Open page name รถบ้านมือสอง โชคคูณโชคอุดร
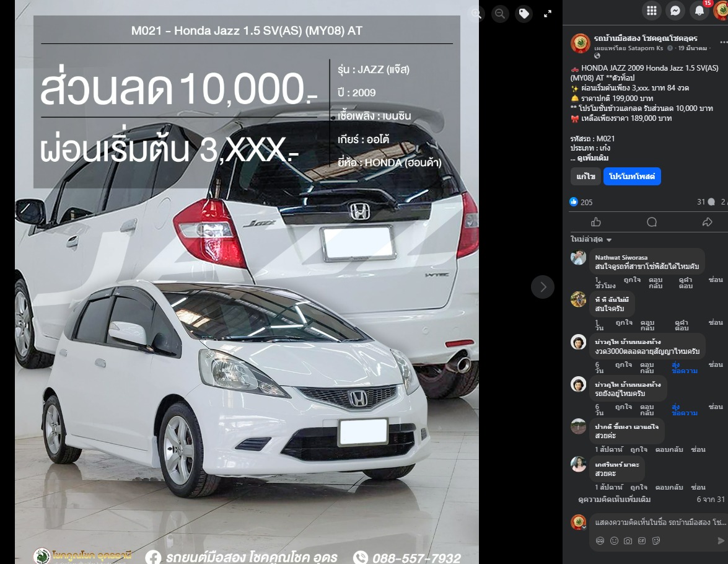Viewport: 728px width, 564px height. point(646,38)
